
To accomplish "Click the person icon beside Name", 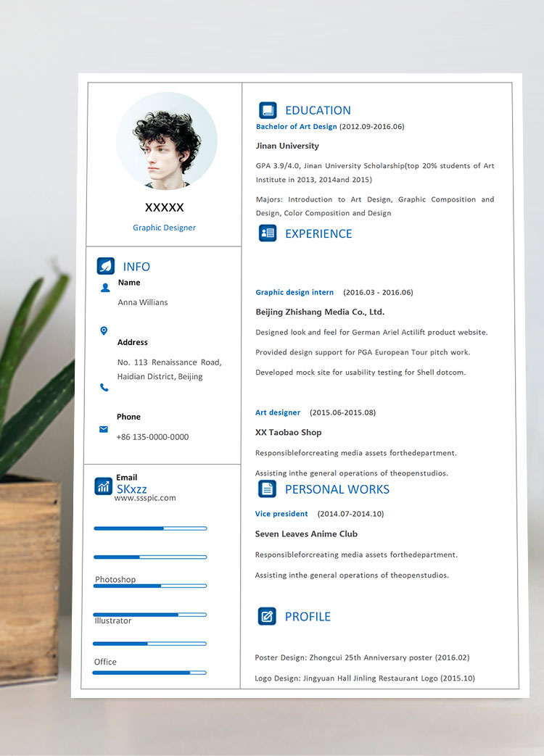I will pos(105,288).
